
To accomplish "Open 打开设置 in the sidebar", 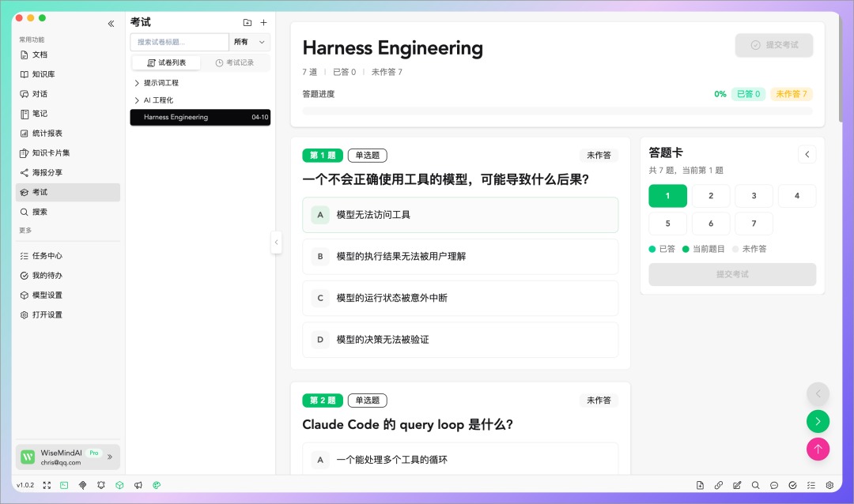I will pos(67,314).
